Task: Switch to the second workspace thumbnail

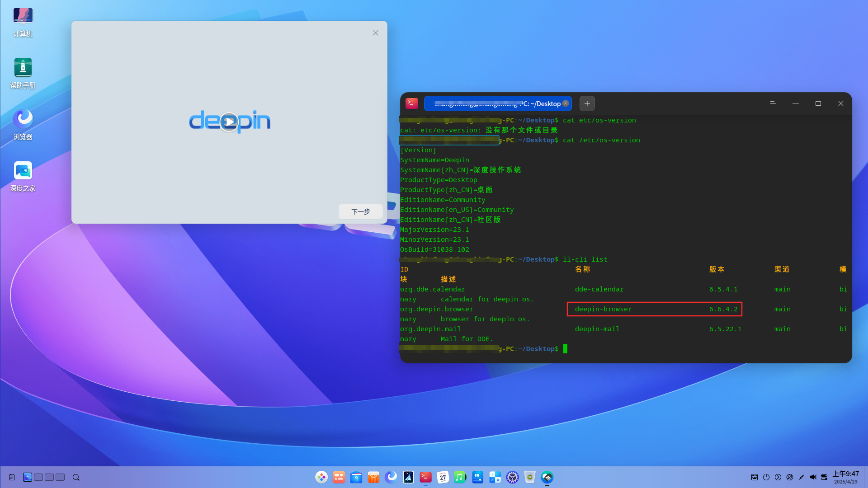Action: click(38, 477)
